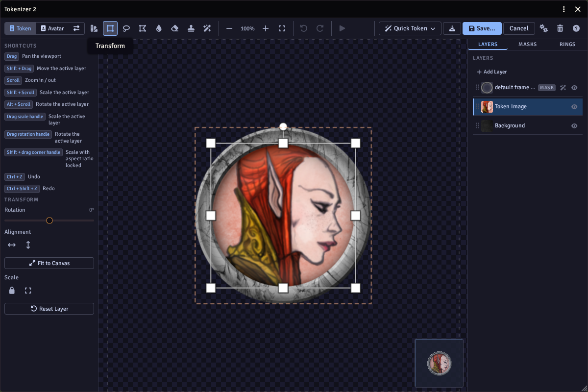Open the Rings tab
This screenshot has height=392, width=588.
[x=567, y=44]
